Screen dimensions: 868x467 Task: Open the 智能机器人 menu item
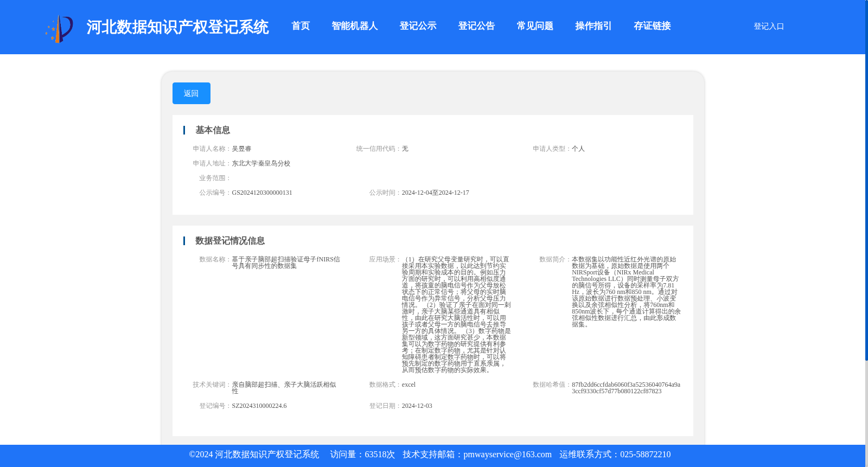tap(355, 26)
